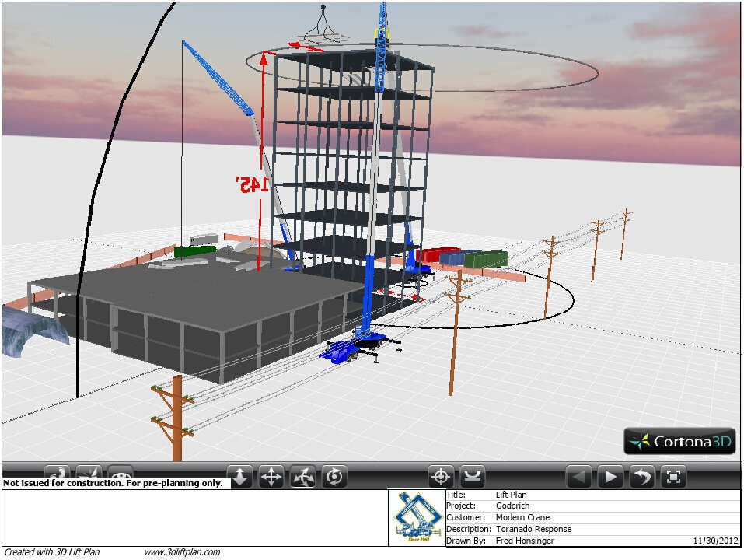The height and width of the screenshot is (560, 744).
Task: Go to the previous viewpoint
Action: tap(578, 476)
